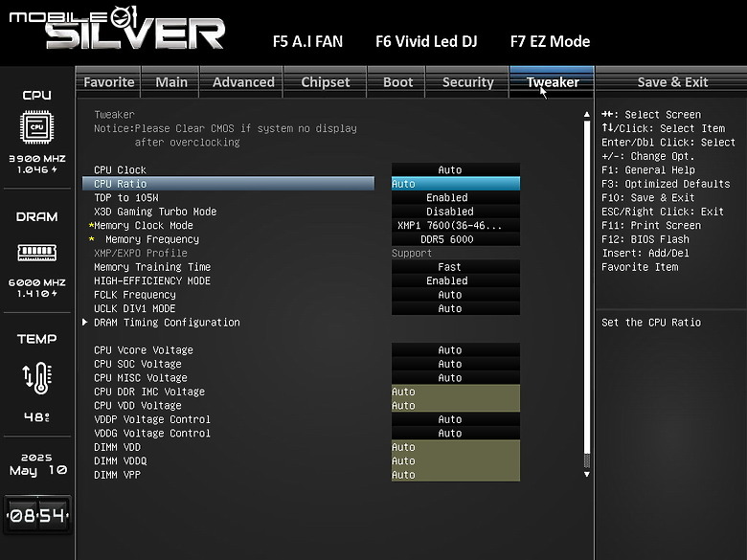Select CPU Vcore Voltage label
This screenshot has width=747, height=560.
click(144, 350)
